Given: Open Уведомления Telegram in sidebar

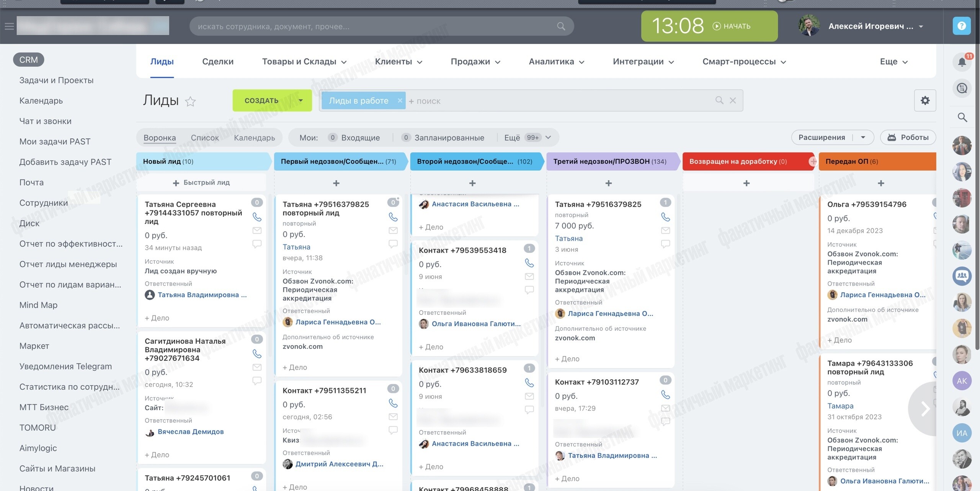Looking at the screenshot, I should coord(66,367).
